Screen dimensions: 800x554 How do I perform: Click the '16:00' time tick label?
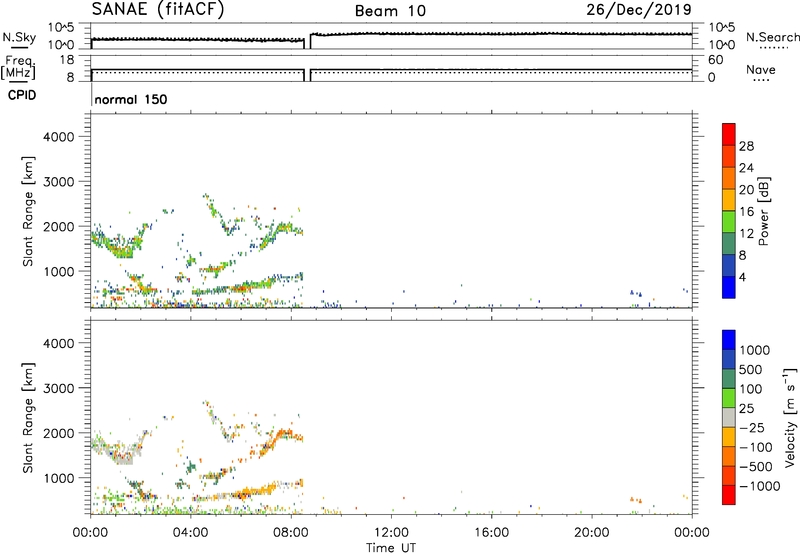491,533
